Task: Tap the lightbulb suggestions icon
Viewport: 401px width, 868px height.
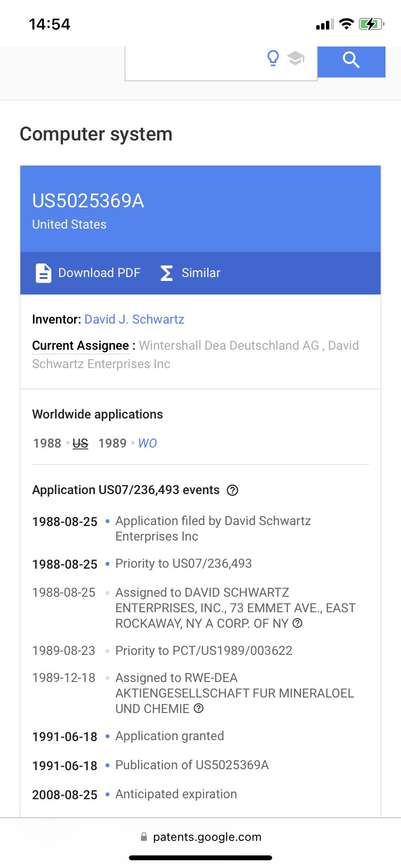Action: (x=273, y=58)
